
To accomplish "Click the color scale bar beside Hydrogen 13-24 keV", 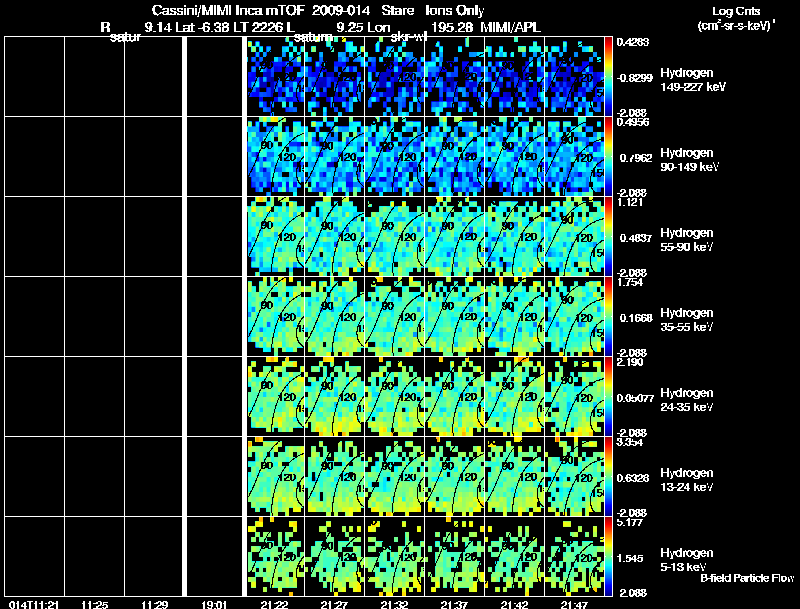I will 608,477.
